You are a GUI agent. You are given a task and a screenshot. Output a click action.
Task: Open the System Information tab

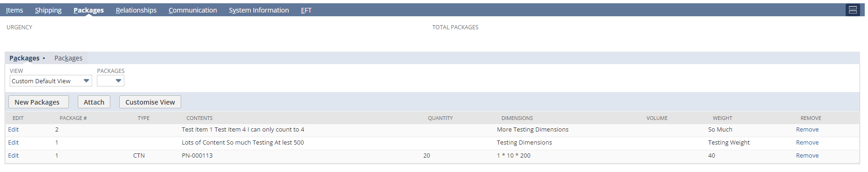259,10
